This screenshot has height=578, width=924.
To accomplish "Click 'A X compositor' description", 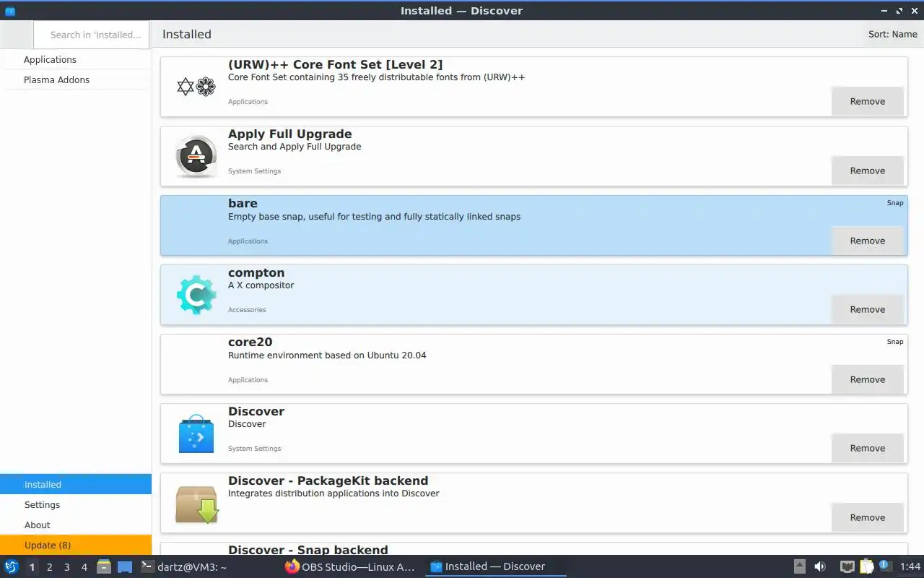I will point(261,285).
